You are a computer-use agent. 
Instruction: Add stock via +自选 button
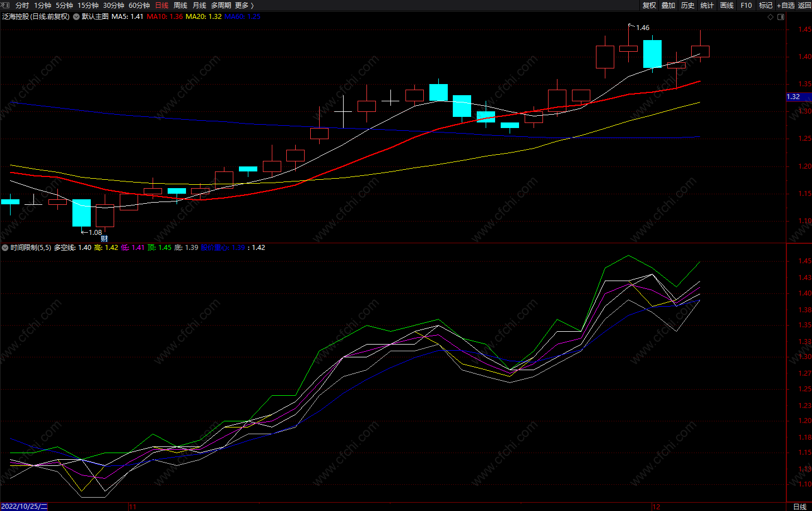click(x=786, y=5)
